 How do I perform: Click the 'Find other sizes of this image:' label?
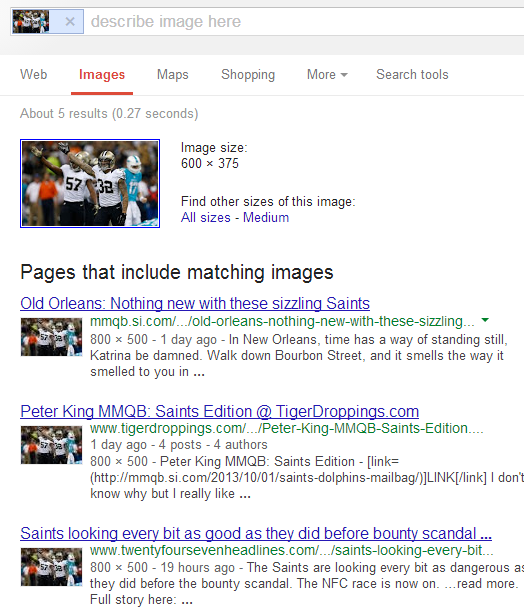[268, 202]
